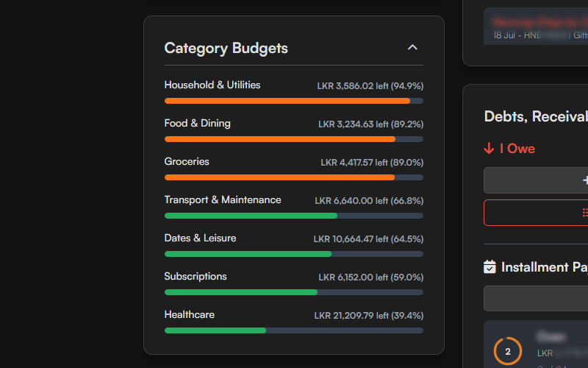Click 'LKR 10,664.47 left (64.5%)' value

click(x=368, y=239)
